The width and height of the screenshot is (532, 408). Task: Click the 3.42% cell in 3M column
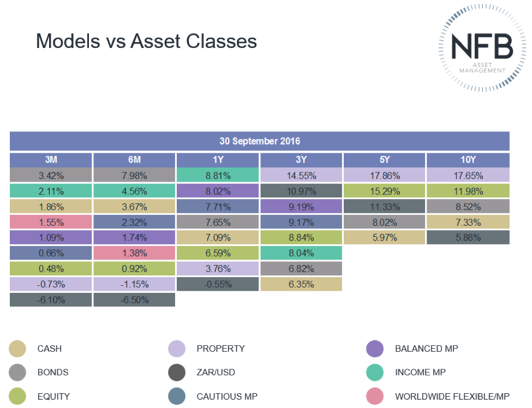(x=51, y=176)
